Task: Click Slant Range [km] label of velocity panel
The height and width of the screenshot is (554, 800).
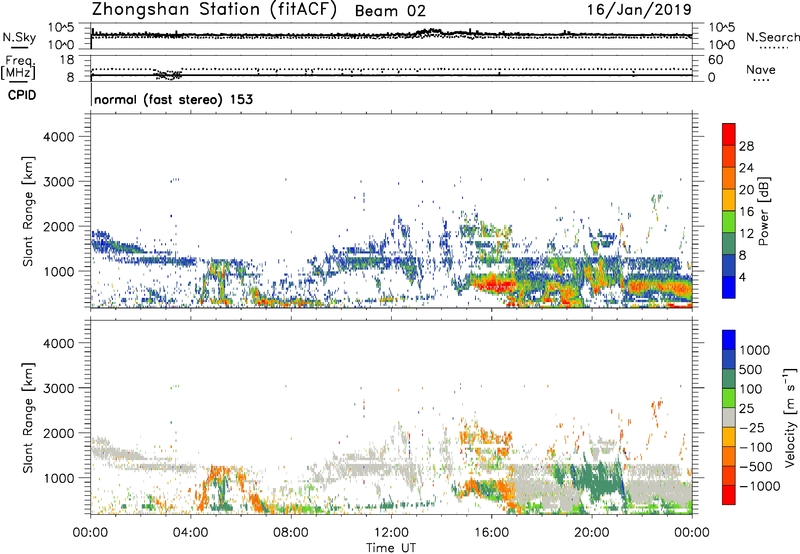Action: tap(28, 417)
